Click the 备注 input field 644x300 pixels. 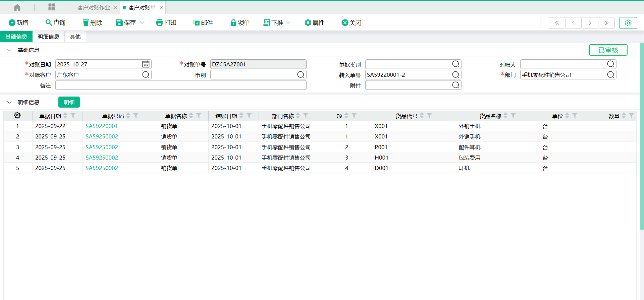pyautogui.click(x=181, y=85)
